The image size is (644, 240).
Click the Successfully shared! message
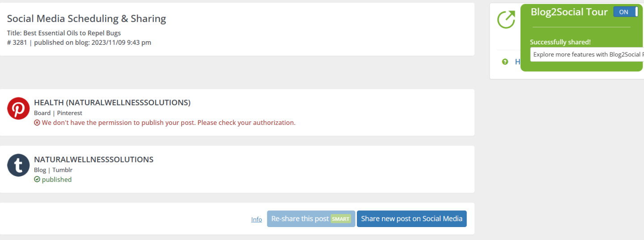pyautogui.click(x=560, y=42)
